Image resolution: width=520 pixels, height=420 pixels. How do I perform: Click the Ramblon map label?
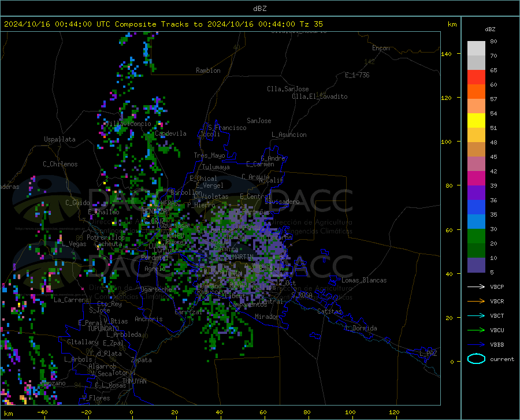click(x=208, y=70)
